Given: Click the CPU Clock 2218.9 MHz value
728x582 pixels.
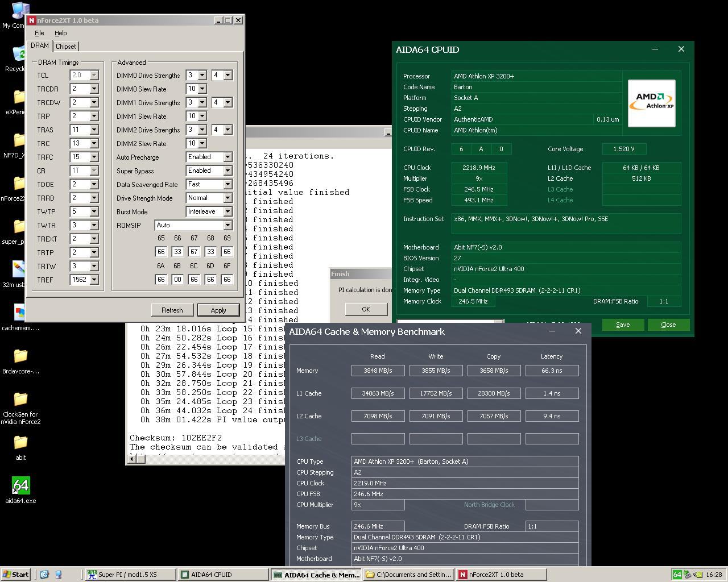Looking at the screenshot, I should tap(479, 168).
